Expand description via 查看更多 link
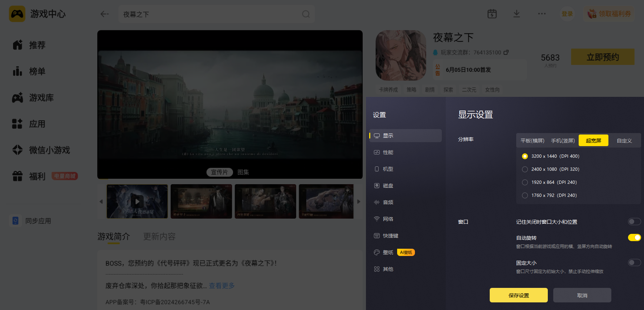Image resolution: width=644 pixels, height=310 pixels. click(222, 286)
